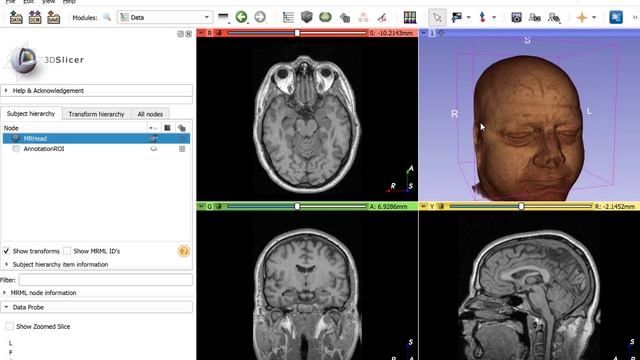Click the red slice offset slider
The width and height of the screenshot is (640, 360).
(x=297, y=33)
